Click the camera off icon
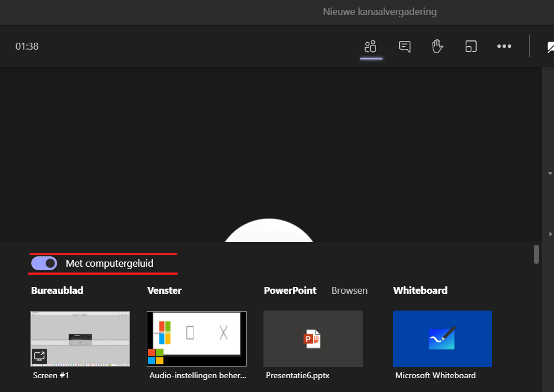The height and width of the screenshot is (392, 554). coord(549,47)
